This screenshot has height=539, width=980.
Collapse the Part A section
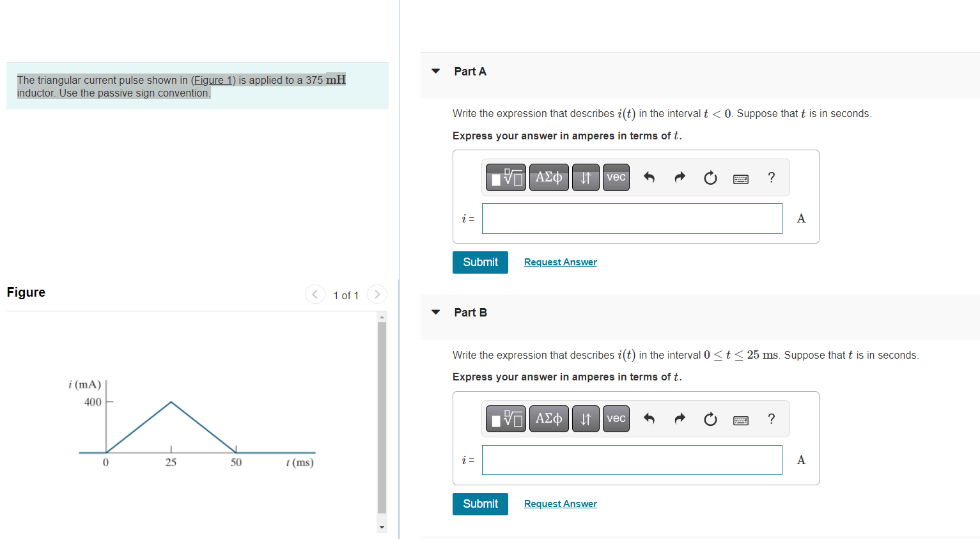point(435,71)
